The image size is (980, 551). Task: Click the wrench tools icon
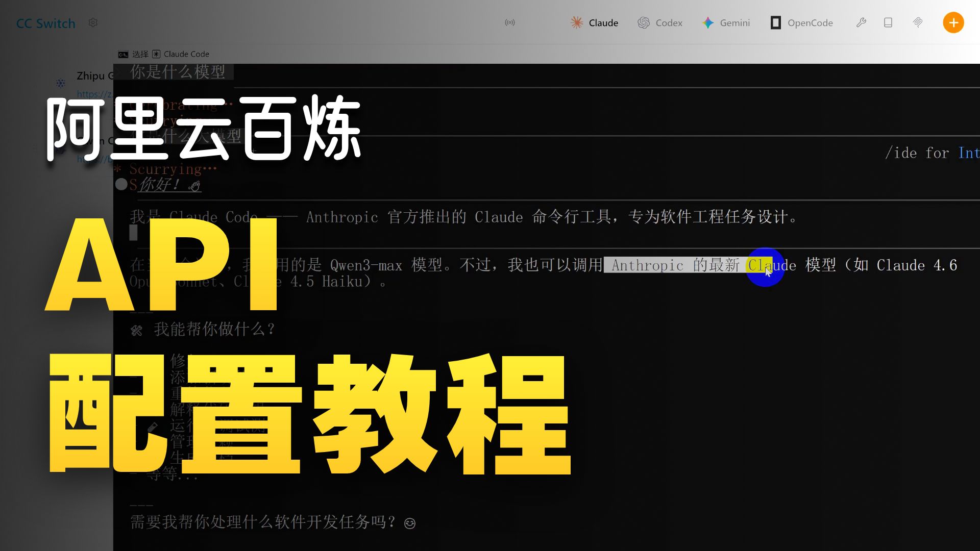point(861,23)
